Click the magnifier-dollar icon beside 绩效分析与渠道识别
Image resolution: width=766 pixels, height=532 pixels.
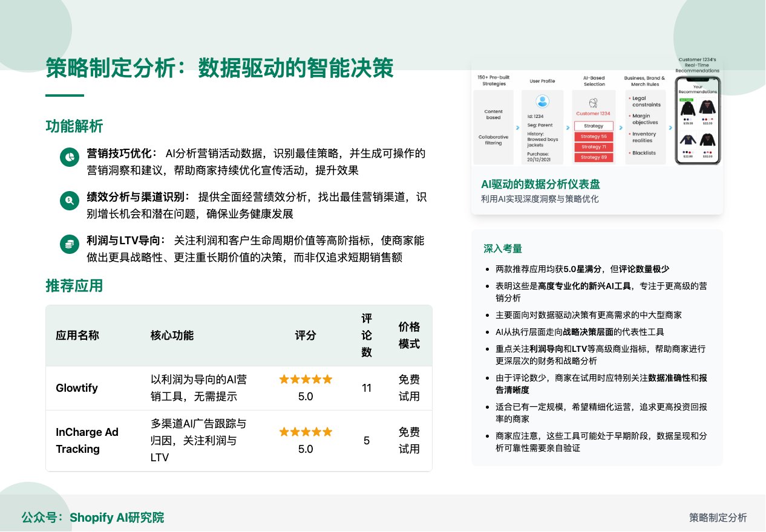pos(70,200)
